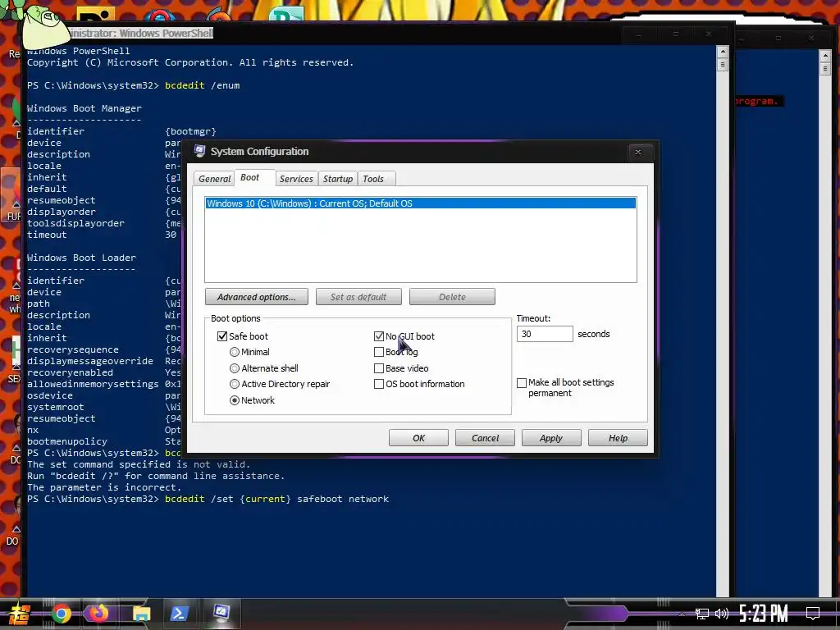Select the Alternate shell radio button
The width and height of the screenshot is (840, 630).
(235, 368)
